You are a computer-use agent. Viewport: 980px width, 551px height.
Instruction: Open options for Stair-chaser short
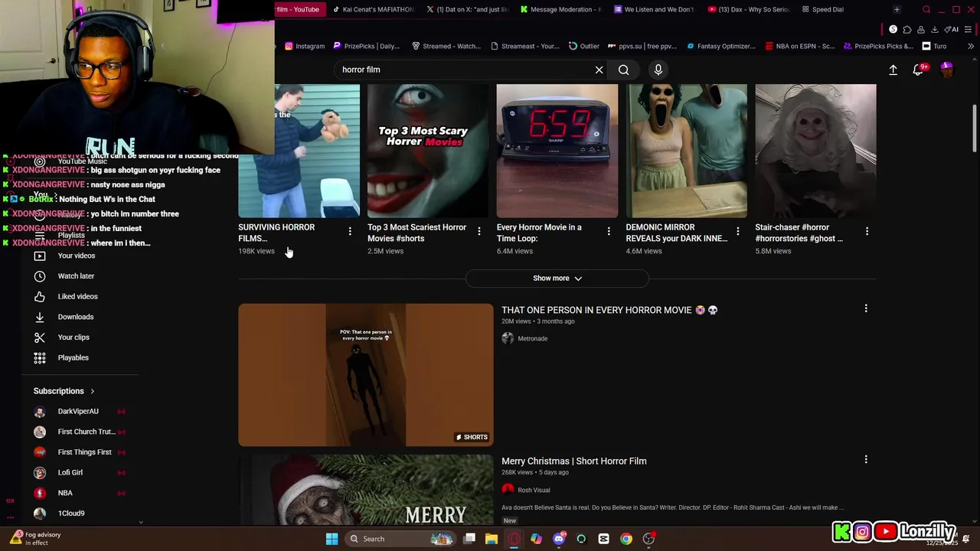[867, 231]
